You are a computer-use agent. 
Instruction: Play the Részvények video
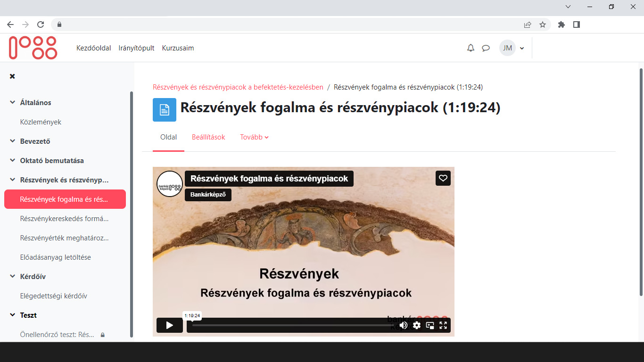169,325
